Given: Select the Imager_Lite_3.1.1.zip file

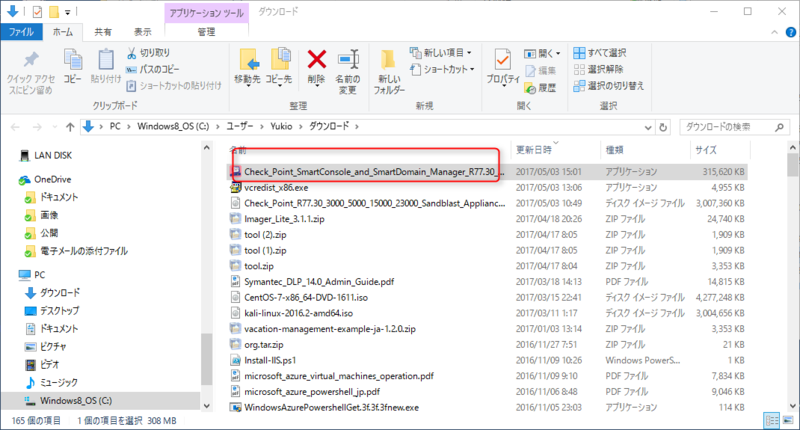Looking at the screenshot, I should pyautogui.click(x=284, y=219).
